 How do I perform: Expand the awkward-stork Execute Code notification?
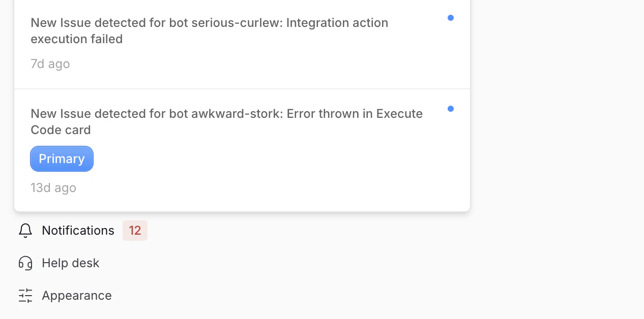[227, 121]
